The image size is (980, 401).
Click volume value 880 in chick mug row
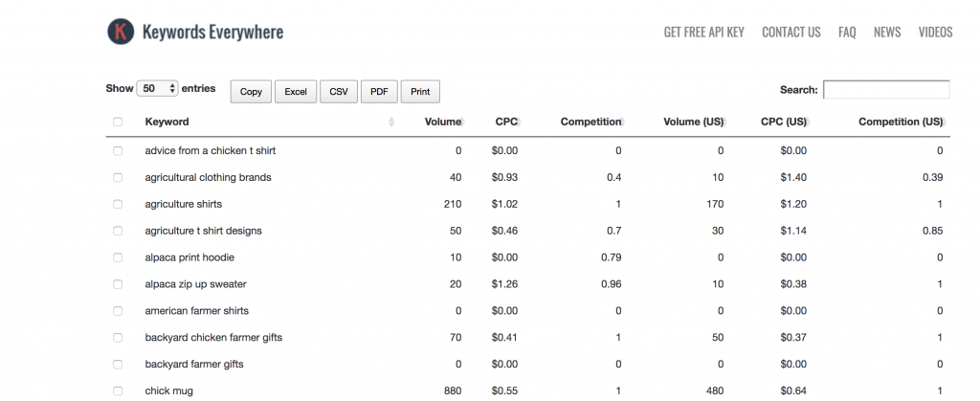click(x=453, y=391)
